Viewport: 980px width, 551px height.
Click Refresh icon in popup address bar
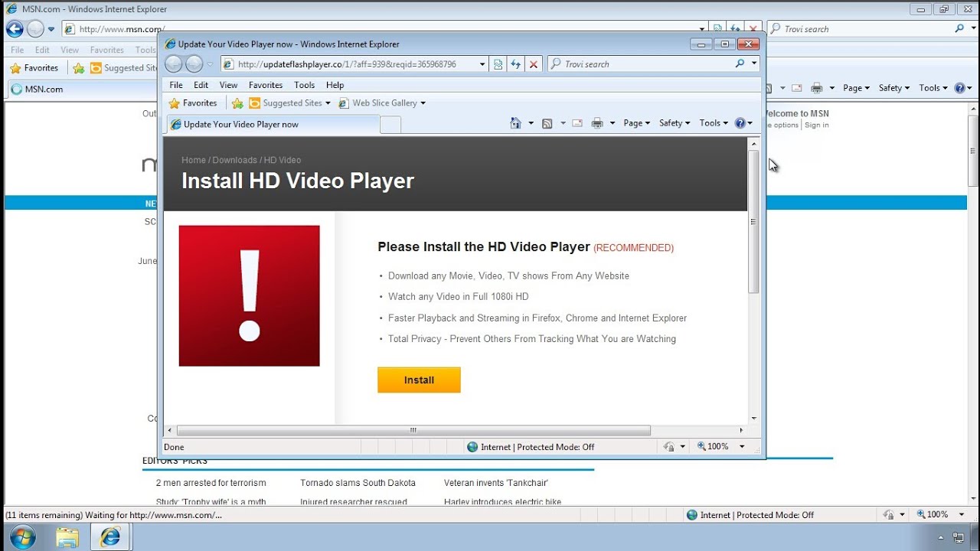click(516, 64)
